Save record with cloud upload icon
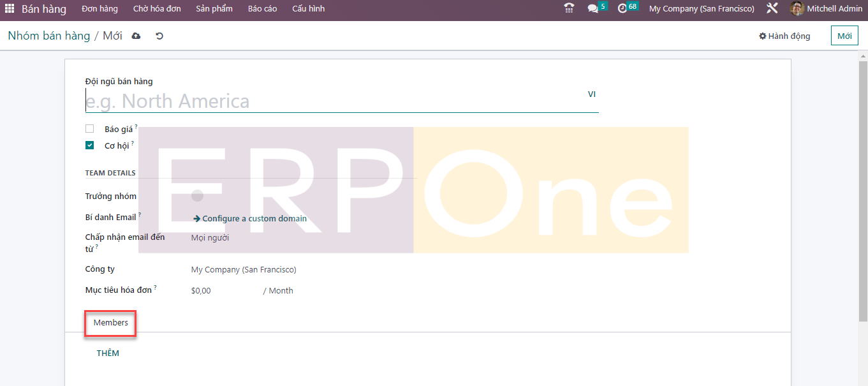Screen dimensions: 868x386 (136, 36)
